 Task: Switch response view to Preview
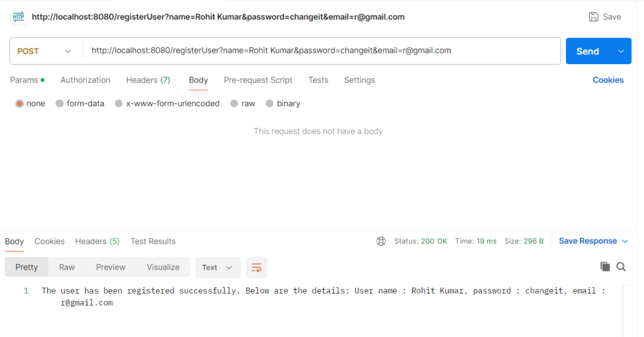111,267
